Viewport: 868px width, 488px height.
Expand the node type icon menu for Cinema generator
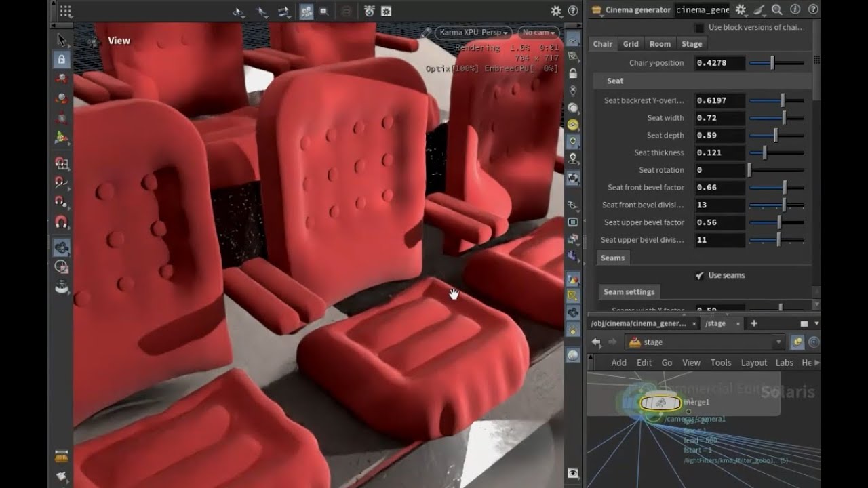click(596, 10)
